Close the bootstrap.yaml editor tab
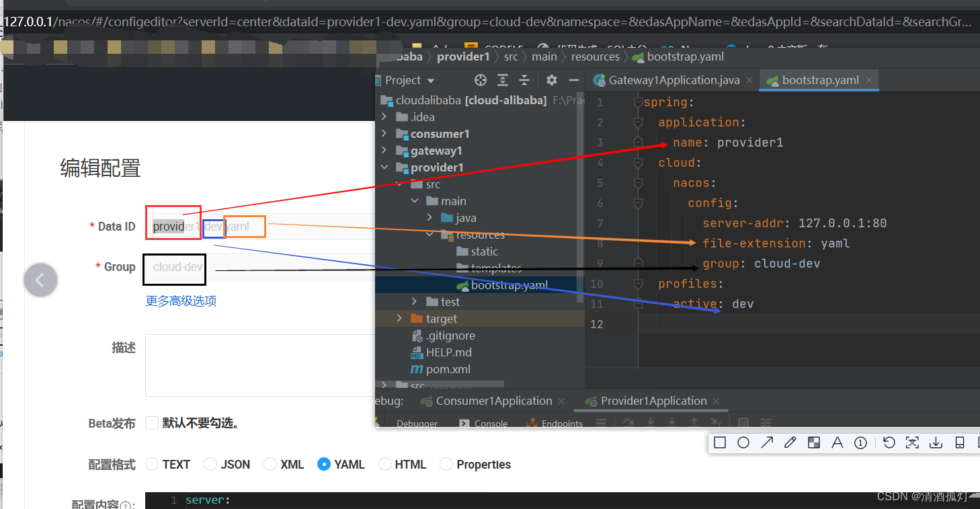The image size is (980, 509). (x=868, y=80)
